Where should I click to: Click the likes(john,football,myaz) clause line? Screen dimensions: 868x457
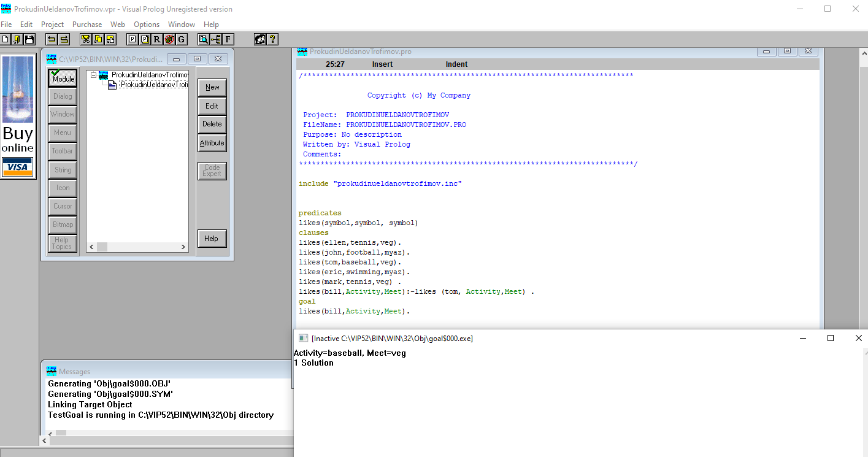[x=355, y=252]
